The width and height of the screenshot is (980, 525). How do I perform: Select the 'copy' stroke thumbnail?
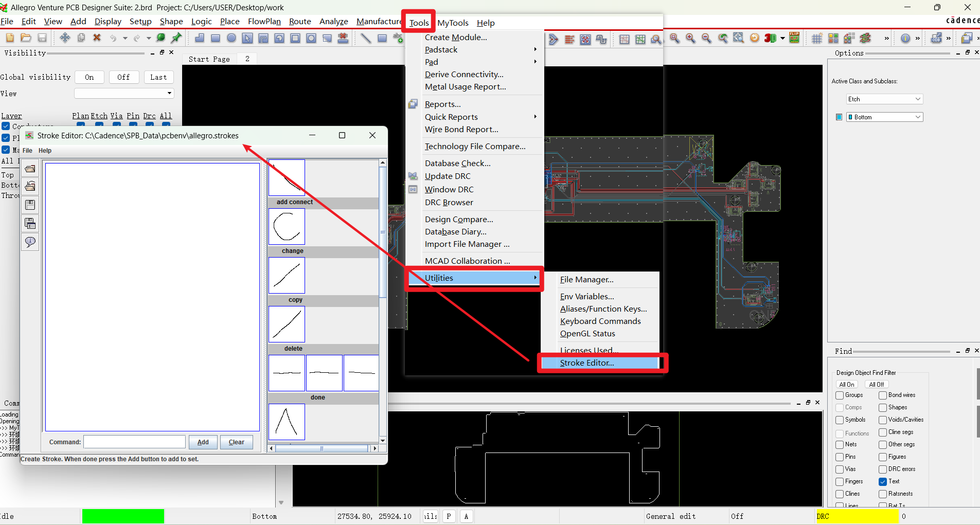(287, 275)
